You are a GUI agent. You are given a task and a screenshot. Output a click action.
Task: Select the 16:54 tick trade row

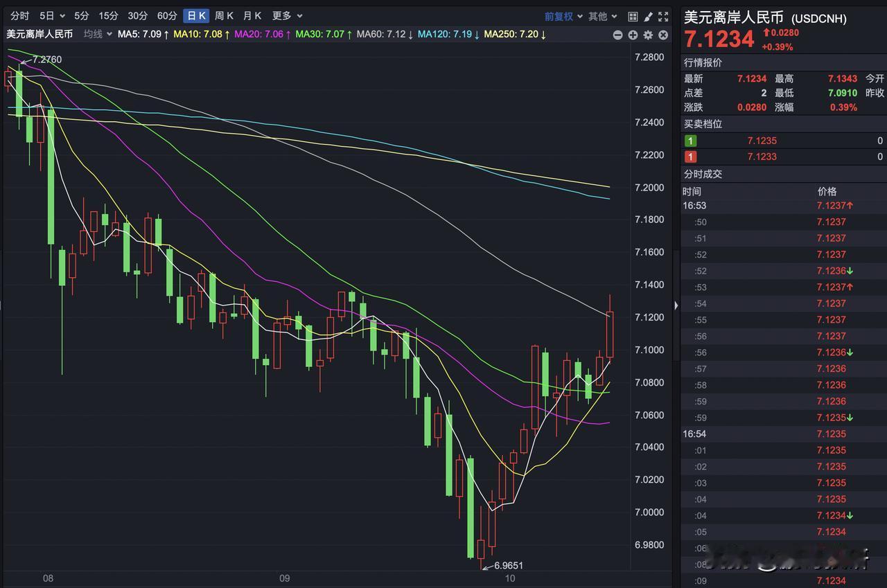(784, 434)
